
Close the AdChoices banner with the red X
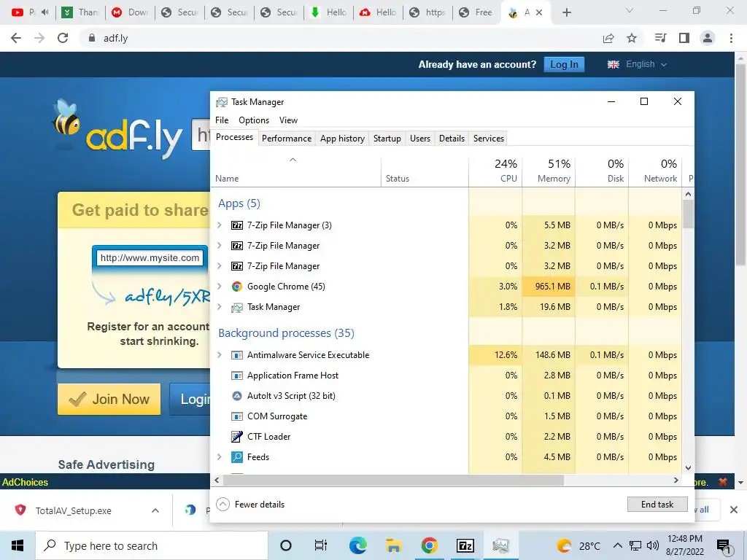[723, 482]
